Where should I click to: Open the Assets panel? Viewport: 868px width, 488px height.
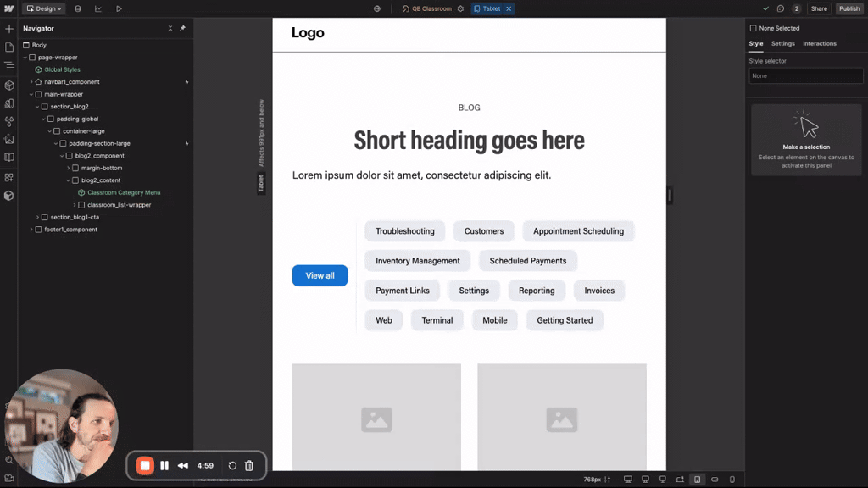click(8, 140)
